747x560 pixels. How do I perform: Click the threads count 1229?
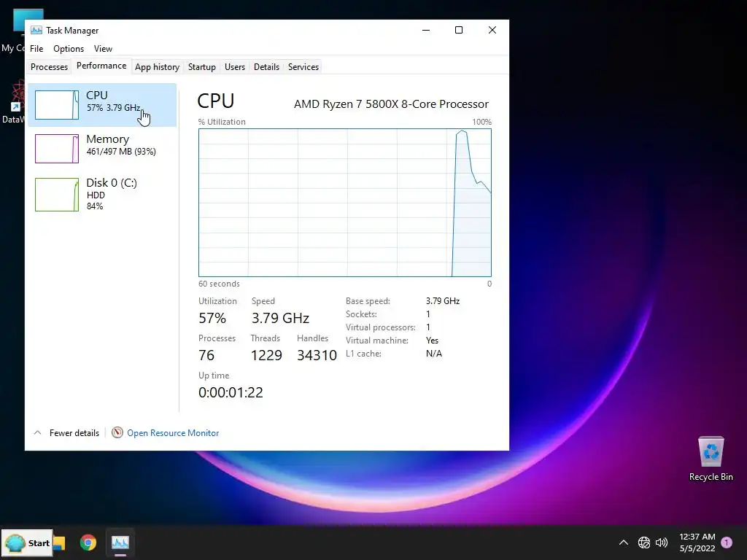pos(266,355)
